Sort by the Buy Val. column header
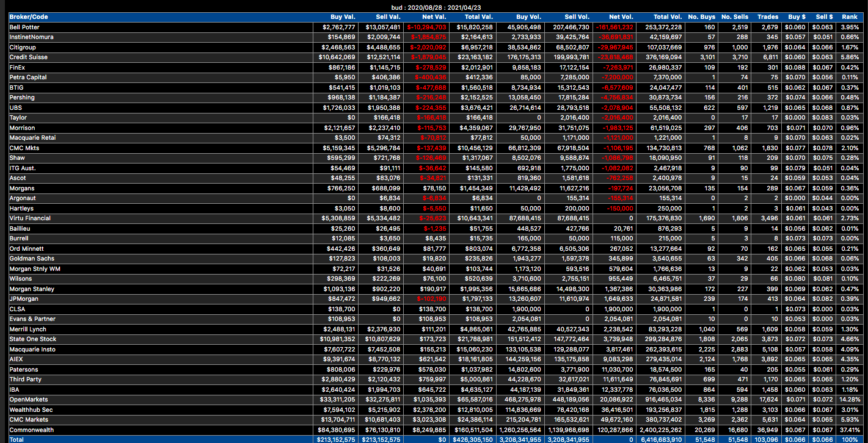The width and height of the screenshot is (868, 443). pos(343,17)
